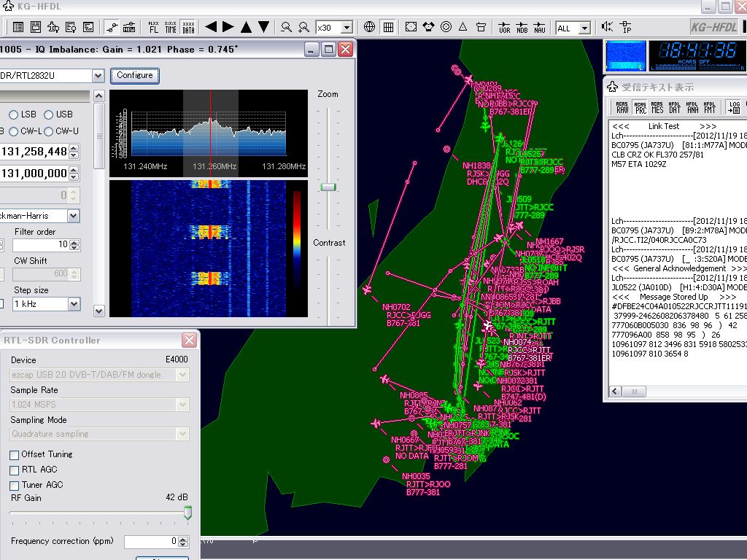The height and width of the screenshot is (560, 747).
Task: Enable the RTL AGC checkbox
Action: tap(12, 469)
